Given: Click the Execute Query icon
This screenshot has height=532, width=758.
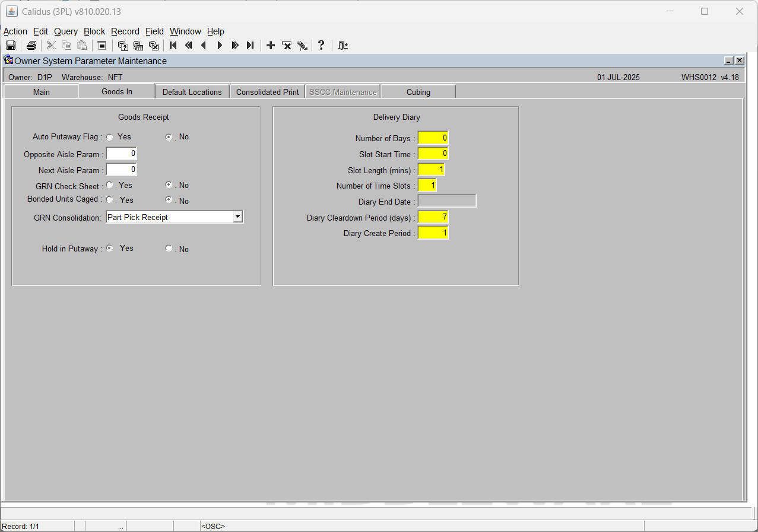Looking at the screenshot, I should [138, 45].
